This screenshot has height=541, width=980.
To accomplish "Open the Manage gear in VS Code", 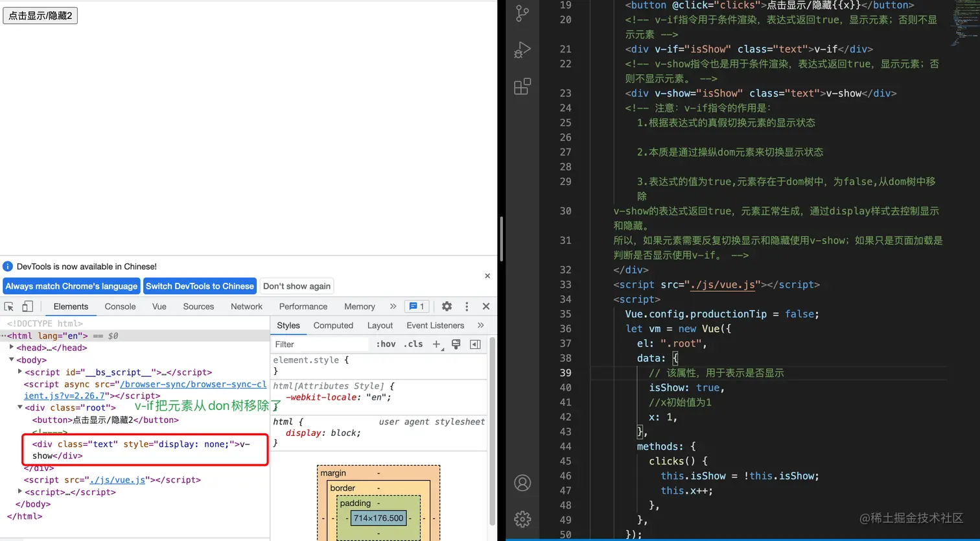I will click(522, 519).
